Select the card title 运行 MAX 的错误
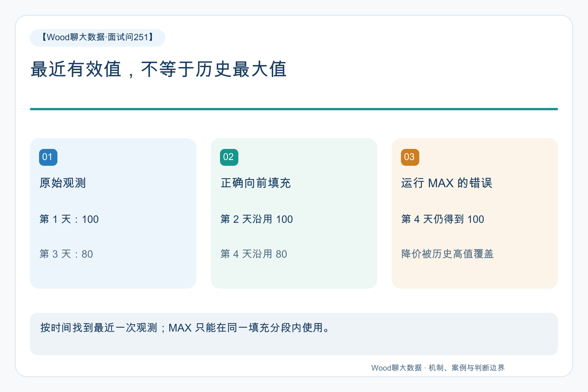 point(447,183)
